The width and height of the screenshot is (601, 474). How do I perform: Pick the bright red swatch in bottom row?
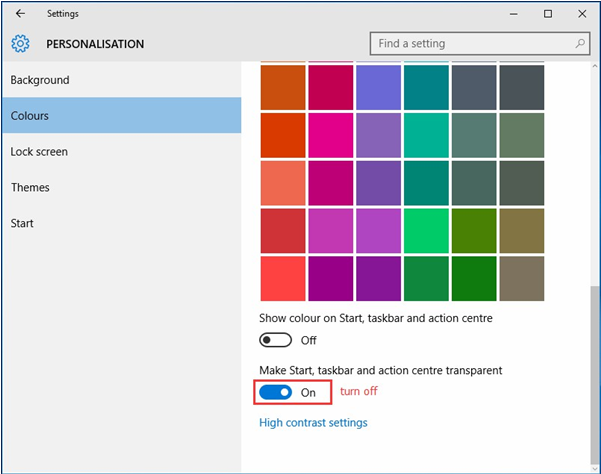coord(283,279)
